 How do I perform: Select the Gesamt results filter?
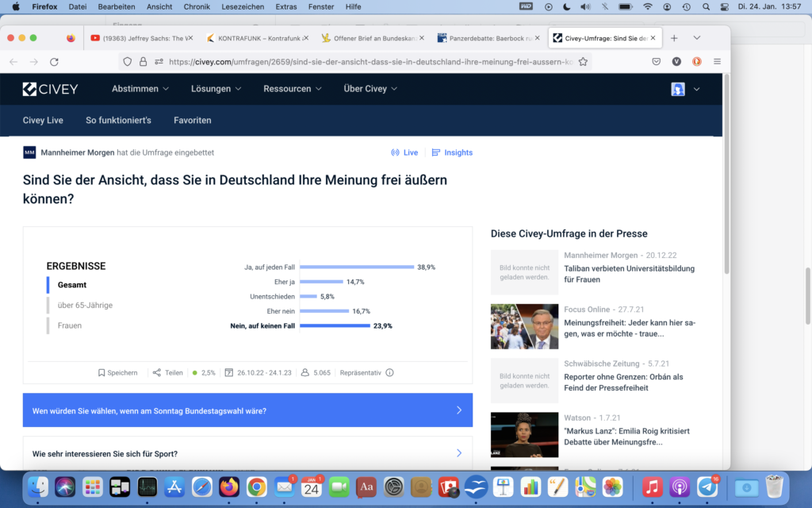[x=72, y=285]
